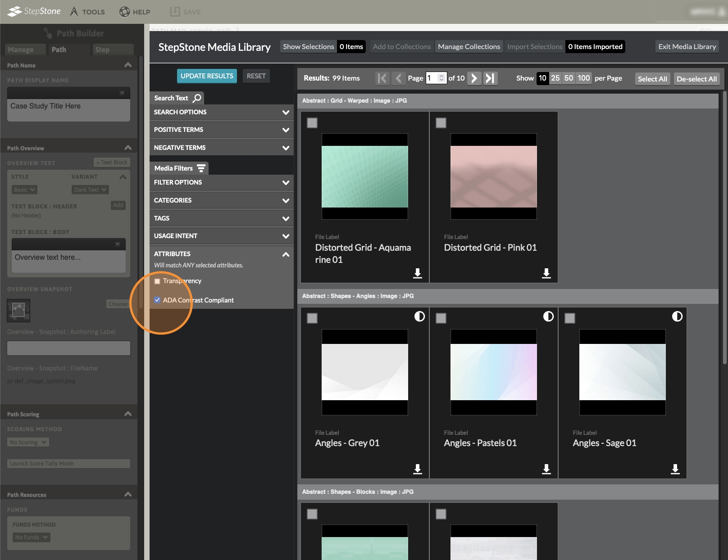Show 50 items per page
The image size is (728, 560).
click(569, 78)
